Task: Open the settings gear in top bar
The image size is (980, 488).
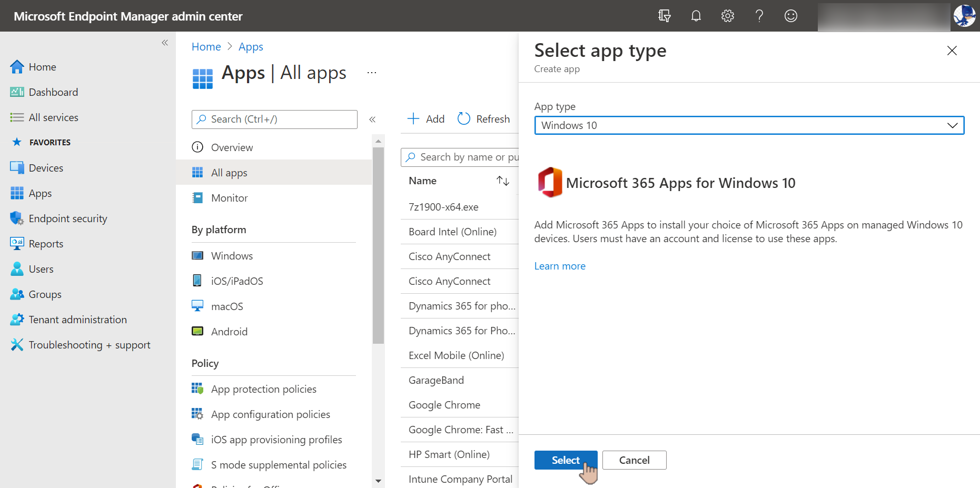Action: [728, 16]
